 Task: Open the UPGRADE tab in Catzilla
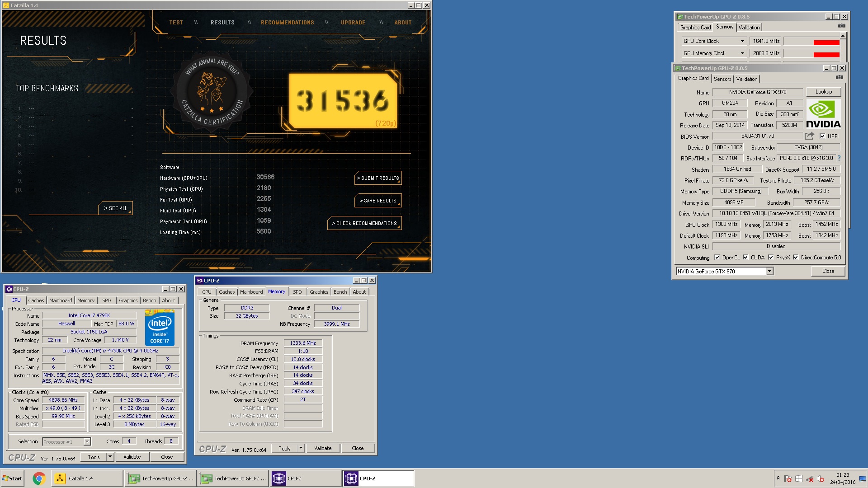pos(353,23)
